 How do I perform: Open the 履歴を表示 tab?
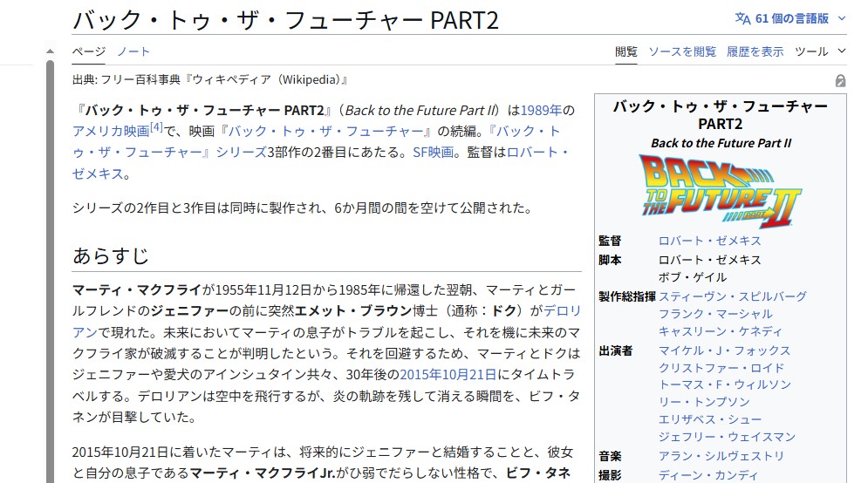click(755, 51)
